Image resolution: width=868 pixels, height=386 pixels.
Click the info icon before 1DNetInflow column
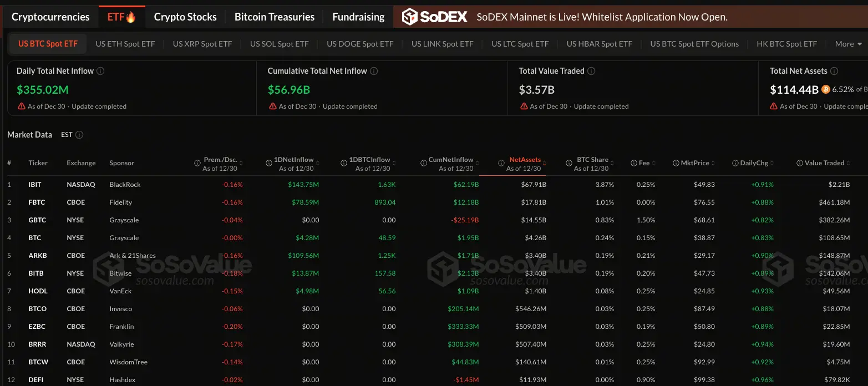pyautogui.click(x=268, y=163)
